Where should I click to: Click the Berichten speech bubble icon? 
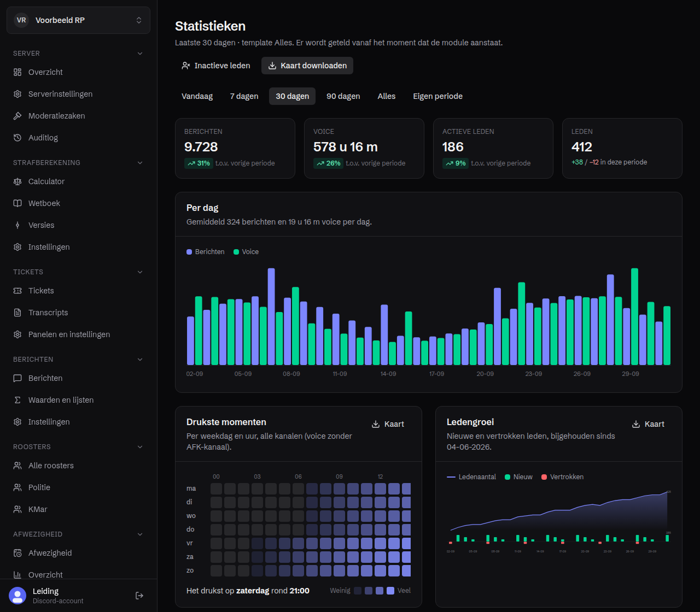[17, 378]
